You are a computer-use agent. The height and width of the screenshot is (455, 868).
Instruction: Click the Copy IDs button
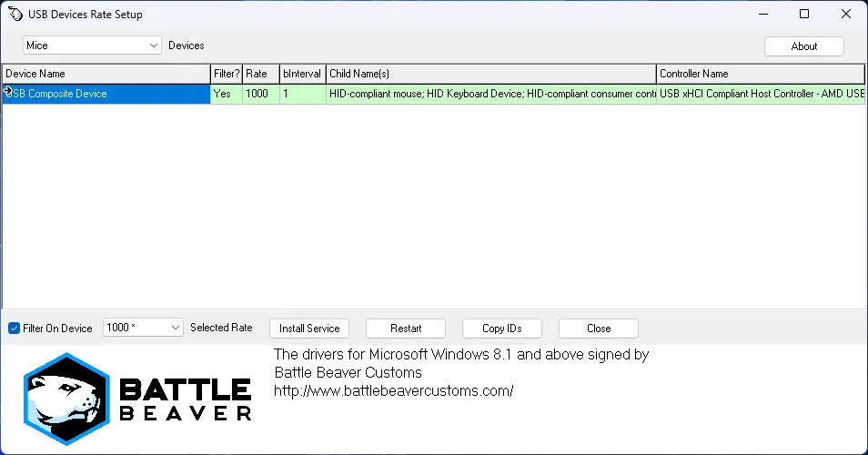point(501,329)
